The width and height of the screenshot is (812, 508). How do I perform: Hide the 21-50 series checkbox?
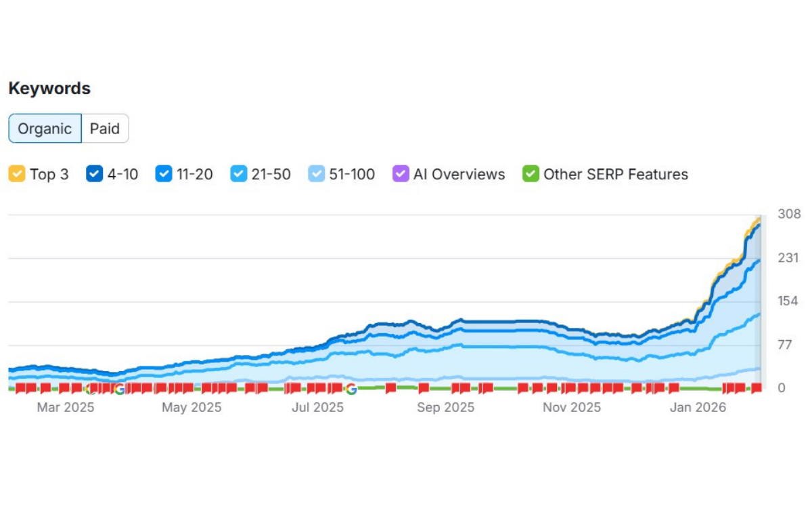pyautogui.click(x=239, y=174)
